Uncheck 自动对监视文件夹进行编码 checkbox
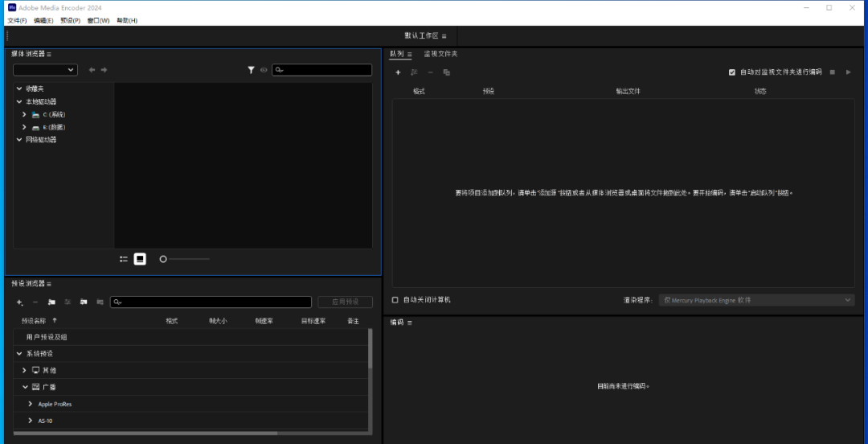Screen dimensions: 868x444 pos(732,72)
